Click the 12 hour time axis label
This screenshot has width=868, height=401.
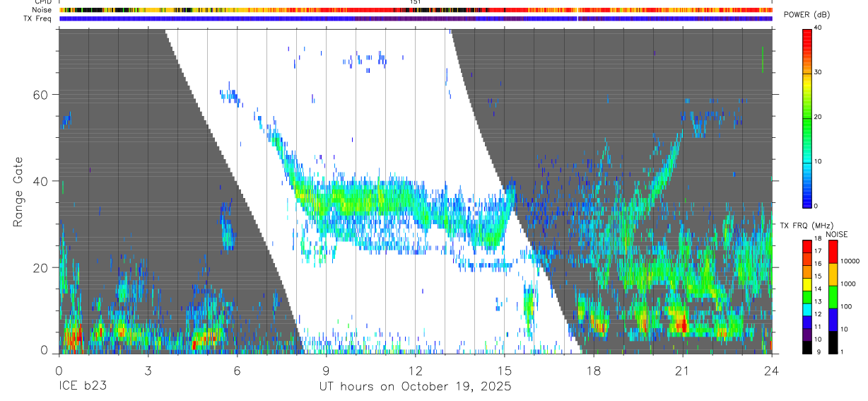415,369
